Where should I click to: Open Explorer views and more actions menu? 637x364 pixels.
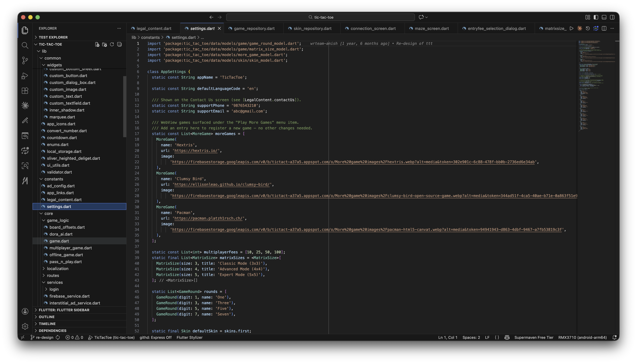click(x=119, y=28)
